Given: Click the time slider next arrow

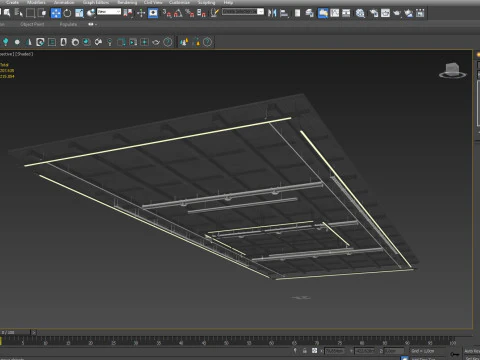Looking at the screenshot, I should tap(34, 332).
